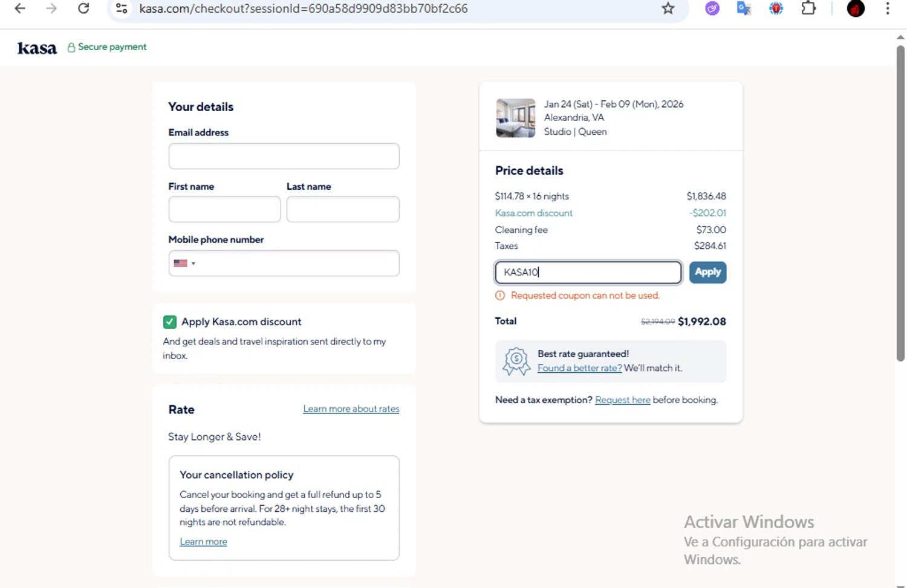
Task: Open site information icon in address bar
Action: click(122, 8)
